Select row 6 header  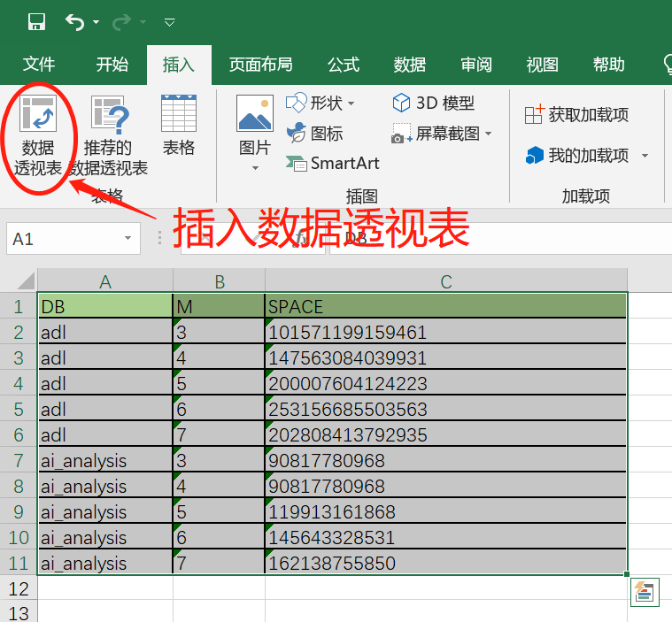click(19, 434)
